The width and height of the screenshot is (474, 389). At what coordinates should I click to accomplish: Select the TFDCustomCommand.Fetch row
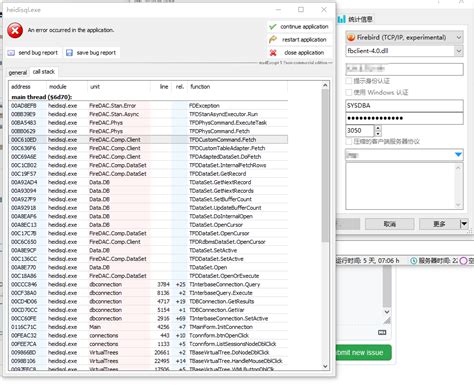click(x=149, y=140)
